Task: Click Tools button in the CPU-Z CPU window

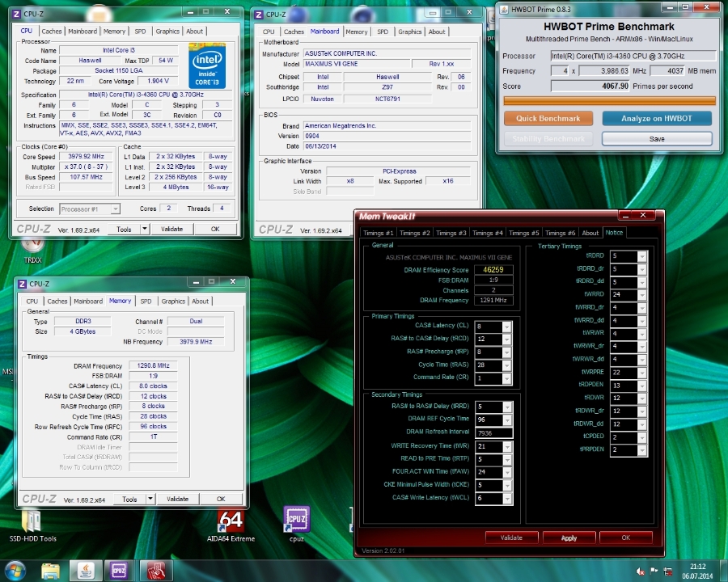Action: click(x=124, y=229)
